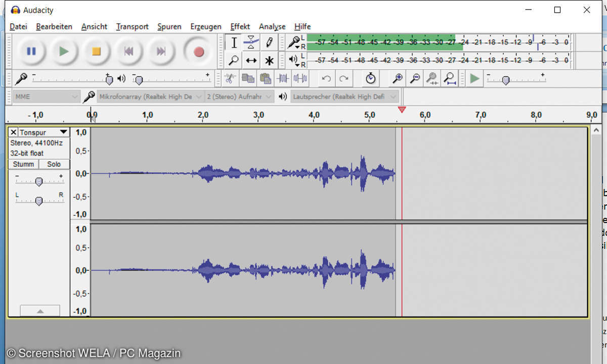Click the playback speed slider handle

pos(505,80)
